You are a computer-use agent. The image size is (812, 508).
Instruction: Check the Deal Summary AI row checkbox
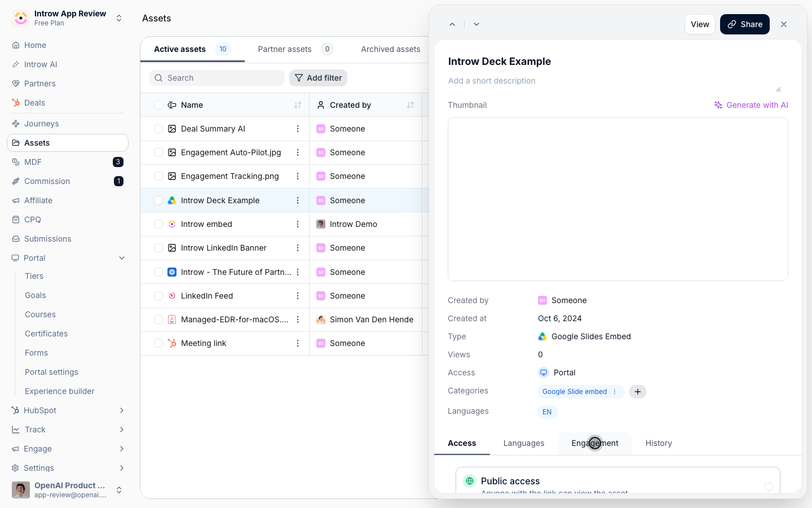(x=158, y=129)
